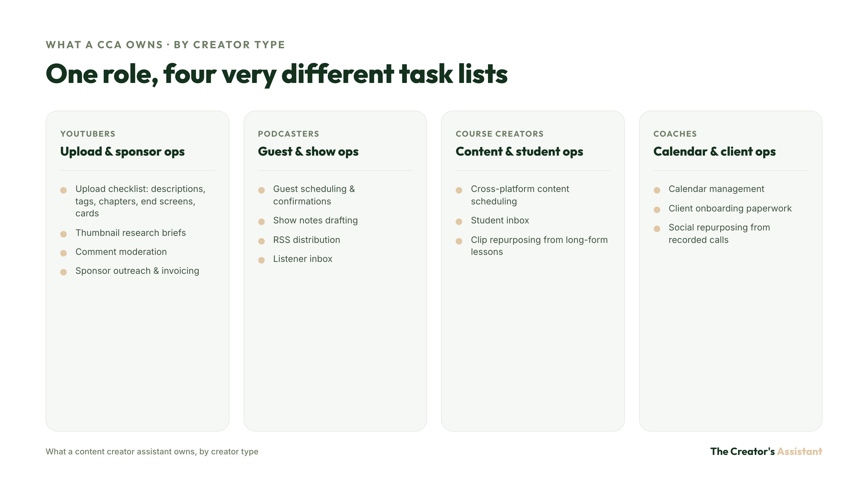Click the 'PODCASTERS' card label
The width and height of the screenshot is (868, 488).
pyautogui.click(x=288, y=134)
